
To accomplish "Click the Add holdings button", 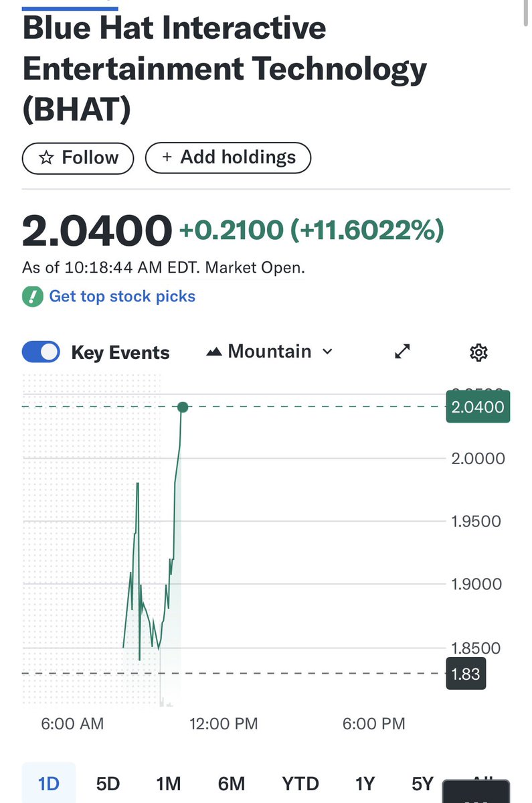I will 228,158.
